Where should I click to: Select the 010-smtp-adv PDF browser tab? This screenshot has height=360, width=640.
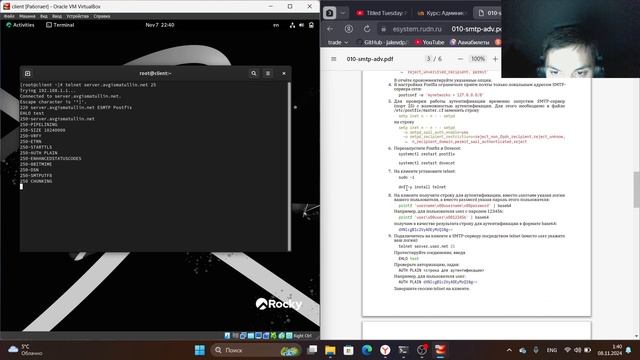(488, 13)
